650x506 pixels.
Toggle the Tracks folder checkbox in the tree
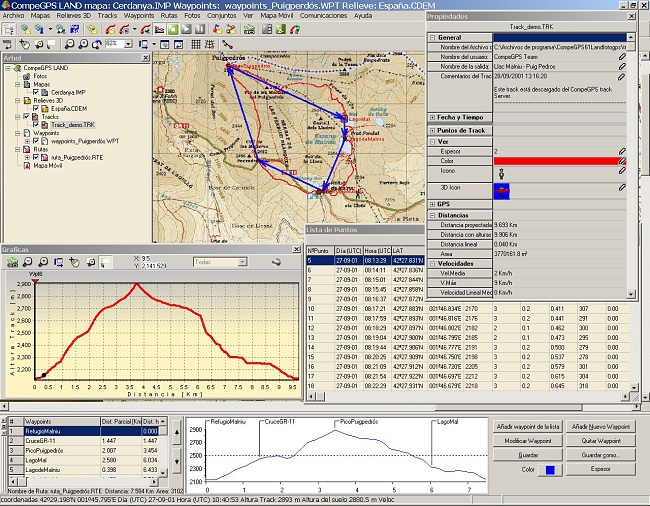click(27, 116)
